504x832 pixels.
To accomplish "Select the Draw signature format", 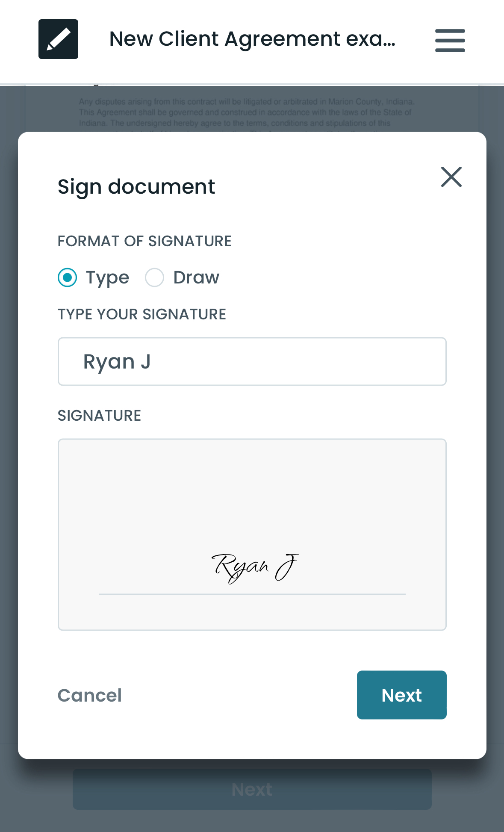I will tap(154, 277).
